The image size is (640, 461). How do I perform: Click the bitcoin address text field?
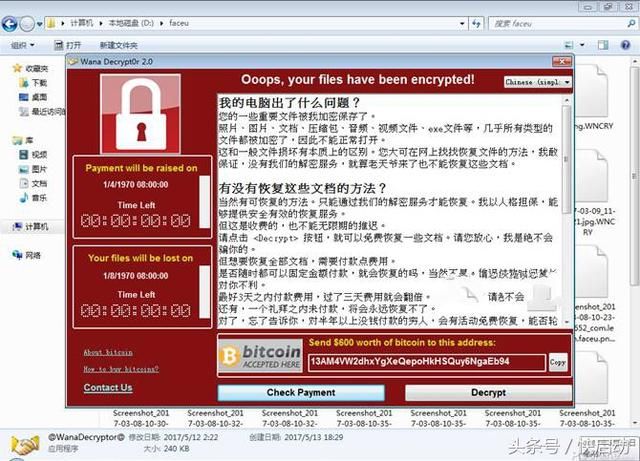pos(427,362)
